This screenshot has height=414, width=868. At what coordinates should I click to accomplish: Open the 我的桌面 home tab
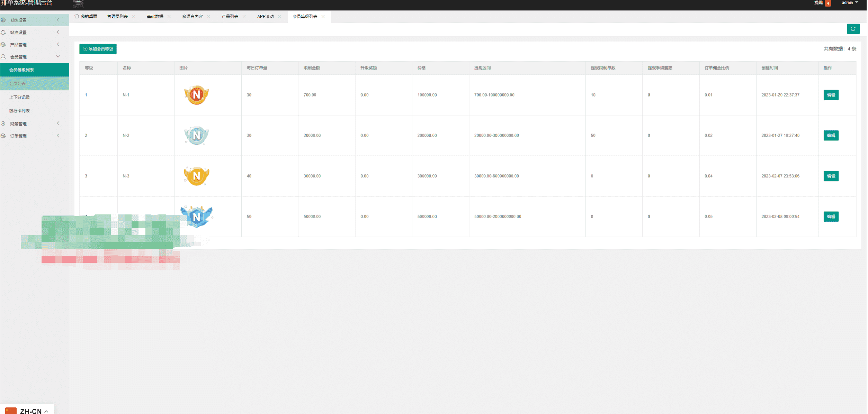click(86, 17)
